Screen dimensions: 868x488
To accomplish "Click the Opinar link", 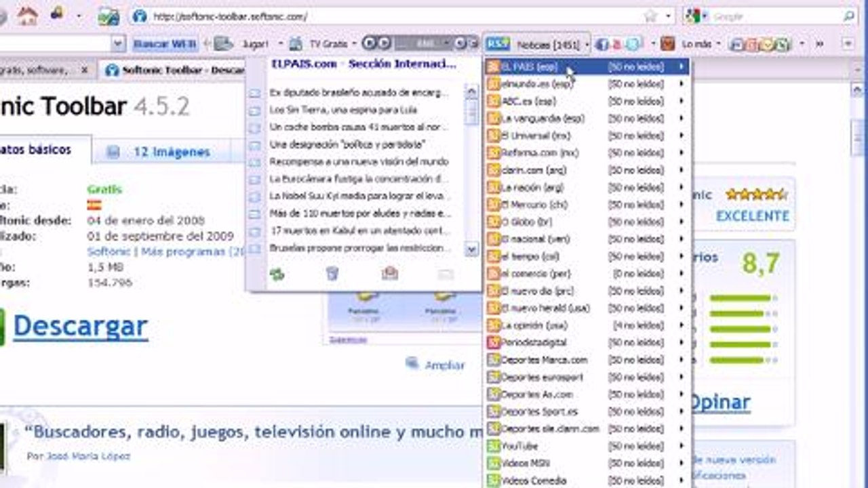I will click(x=719, y=402).
